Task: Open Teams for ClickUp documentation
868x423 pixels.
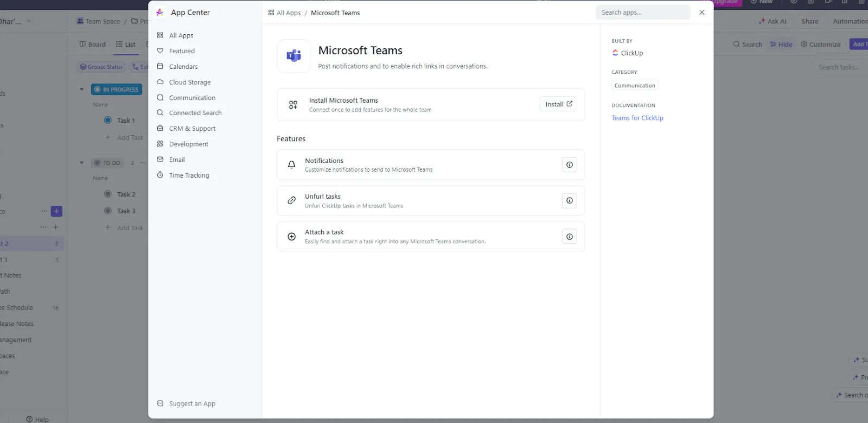Action: (x=637, y=118)
